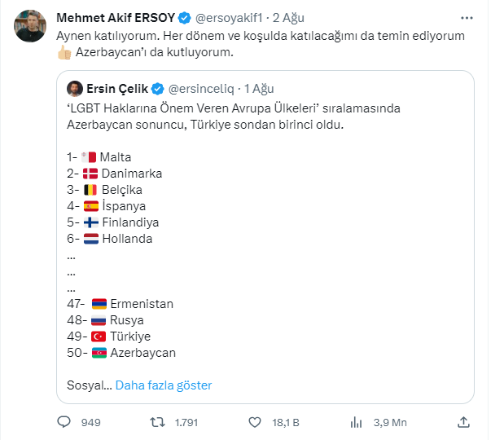Open the @ersinceliq handle link
This screenshot has width=504, height=440.
(x=200, y=89)
